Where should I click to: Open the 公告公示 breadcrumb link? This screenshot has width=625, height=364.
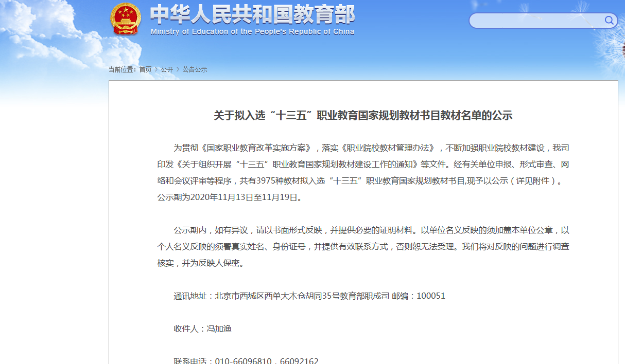pos(195,69)
